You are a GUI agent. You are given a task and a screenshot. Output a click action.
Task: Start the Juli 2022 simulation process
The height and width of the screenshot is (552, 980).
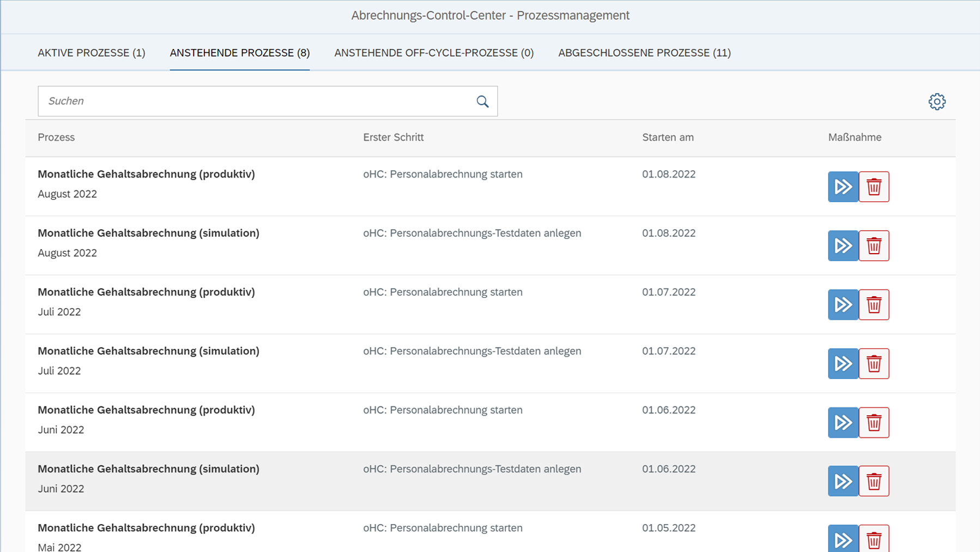click(843, 363)
